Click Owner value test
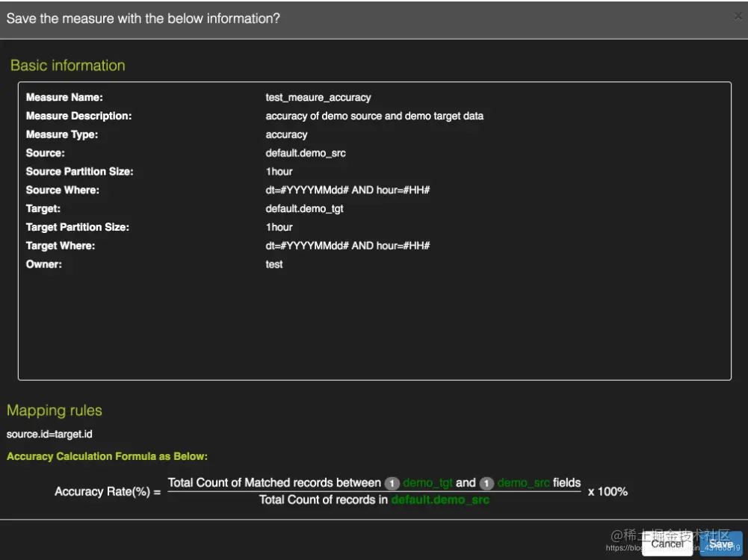The image size is (748, 560). (x=274, y=264)
